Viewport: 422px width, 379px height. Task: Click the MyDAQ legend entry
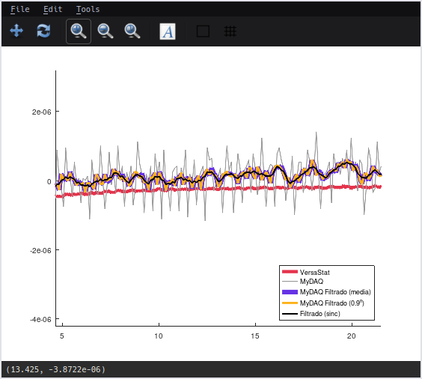click(311, 282)
